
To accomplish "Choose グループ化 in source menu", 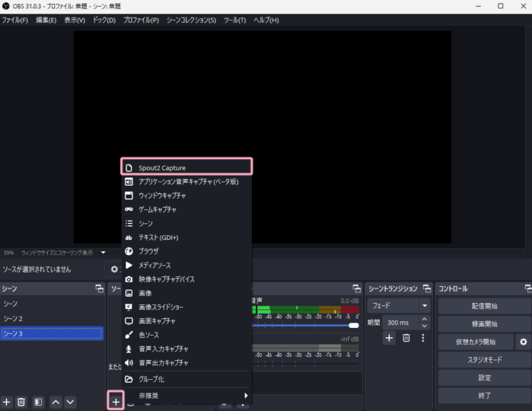I will pos(186,379).
